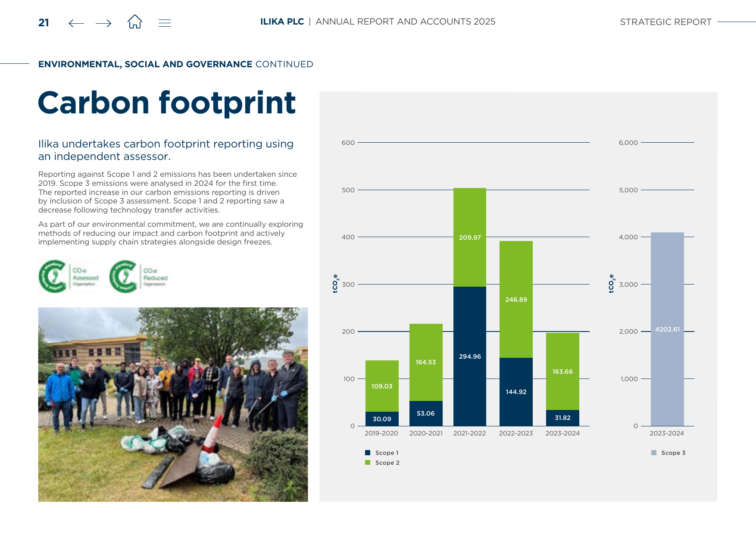Click the 109.03 bar value
This screenshot has width=756, height=535.
coord(382,386)
